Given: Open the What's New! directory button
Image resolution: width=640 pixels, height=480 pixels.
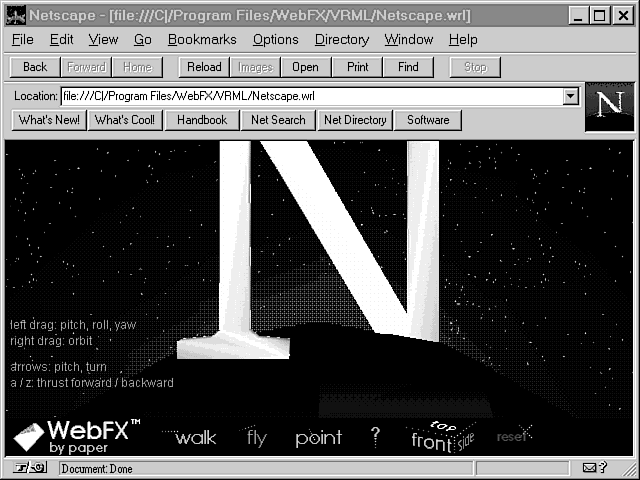Looking at the screenshot, I should [49, 120].
